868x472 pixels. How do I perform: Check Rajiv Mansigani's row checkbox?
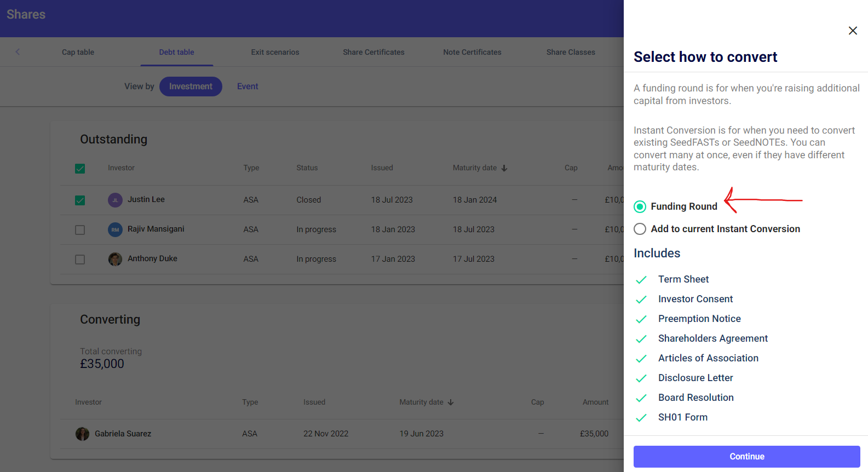pyautogui.click(x=80, y=230)
